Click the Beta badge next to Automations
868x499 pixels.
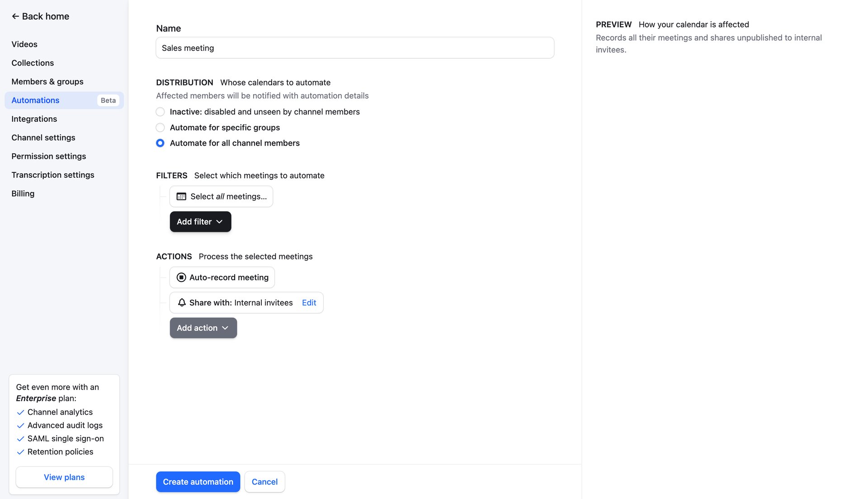108,100
